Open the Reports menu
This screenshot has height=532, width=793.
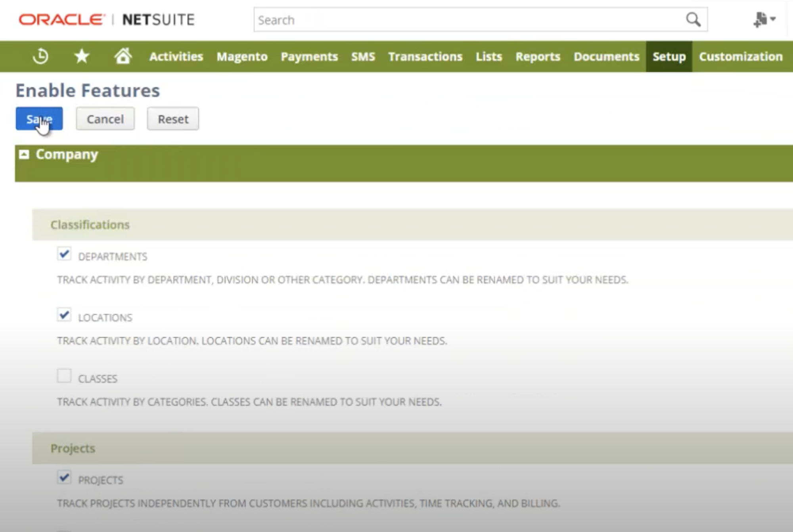[538, 56]
